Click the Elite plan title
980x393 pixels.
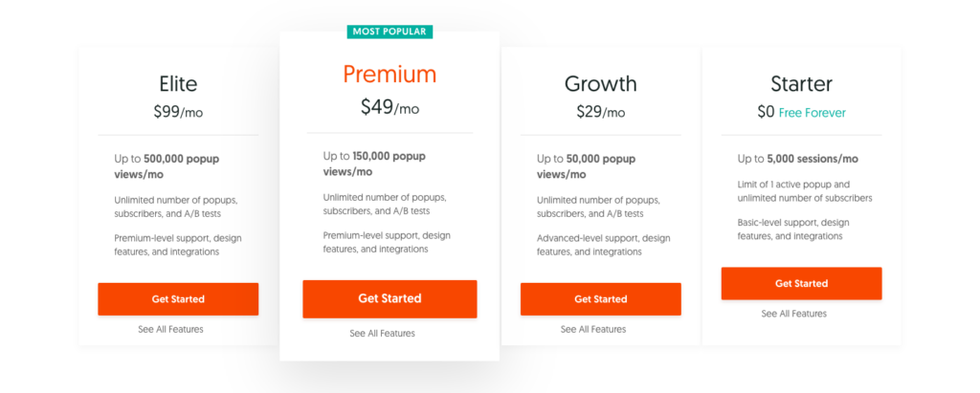[178, 84]
